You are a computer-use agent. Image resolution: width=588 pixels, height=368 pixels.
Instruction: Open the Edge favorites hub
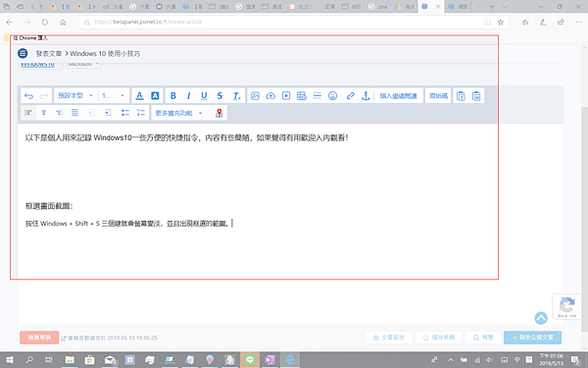tap(525, 23)
